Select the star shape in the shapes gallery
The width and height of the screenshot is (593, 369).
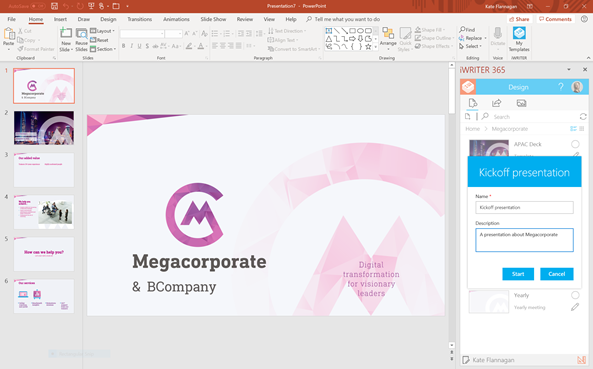(x=368, y=47)
